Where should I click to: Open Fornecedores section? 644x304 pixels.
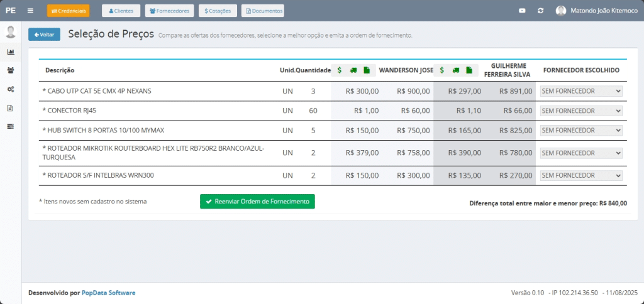169,11
